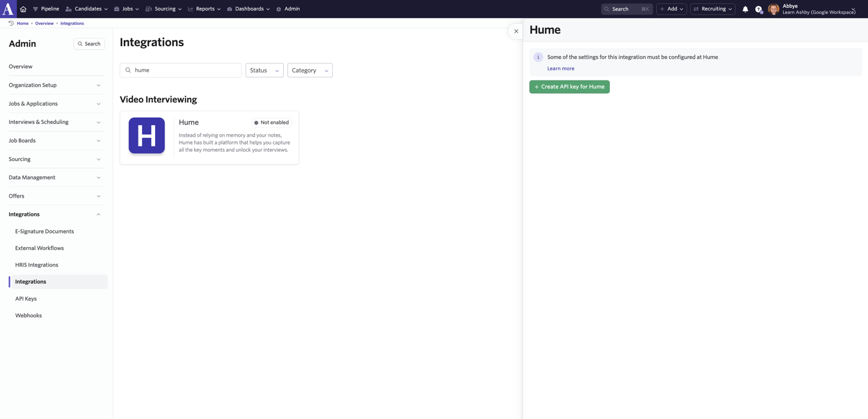Viewport: 868px width, 419px height.
Task: Open the Reports menu
Action: [204, 9]
